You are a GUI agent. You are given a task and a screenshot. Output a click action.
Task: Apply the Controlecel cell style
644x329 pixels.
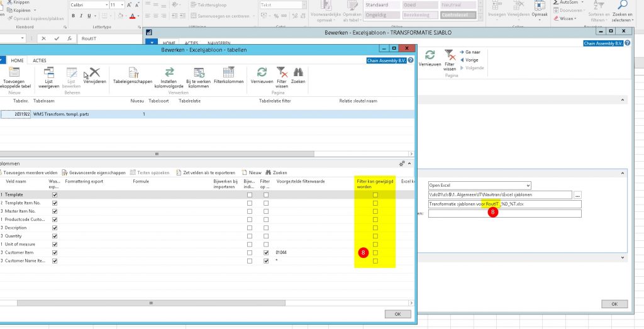tap(458, 15)
